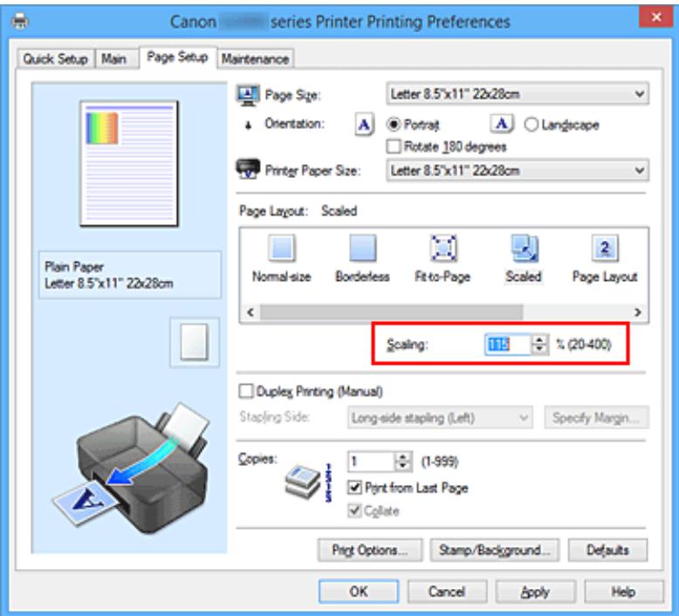Decrease scaling with spinner down arrow
Viewport: 679px width, 616px height.
539,349
